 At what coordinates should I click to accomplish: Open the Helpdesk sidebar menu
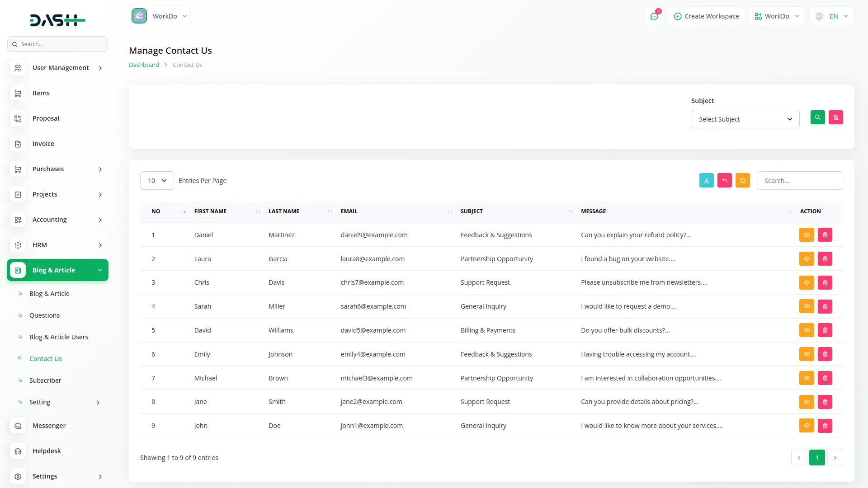(47, 451)
